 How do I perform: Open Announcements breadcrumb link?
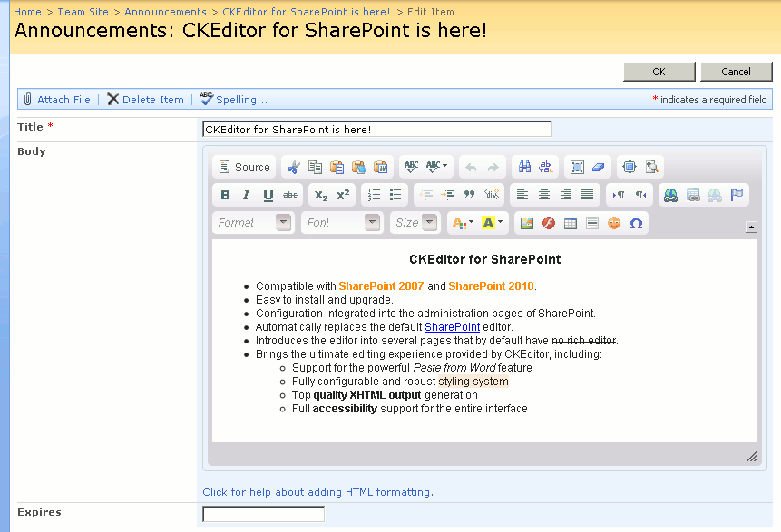pos(165,12)
